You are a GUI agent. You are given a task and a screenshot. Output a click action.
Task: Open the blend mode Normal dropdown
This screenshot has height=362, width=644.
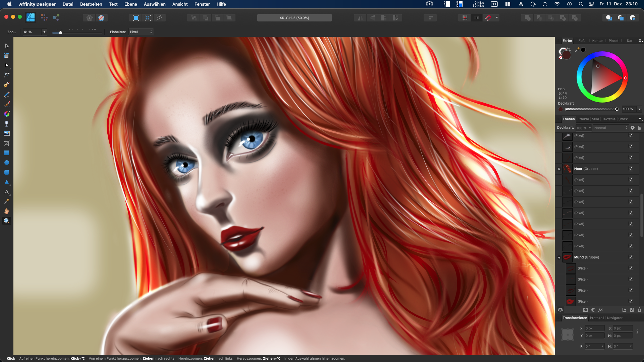[x=610, y=128]
